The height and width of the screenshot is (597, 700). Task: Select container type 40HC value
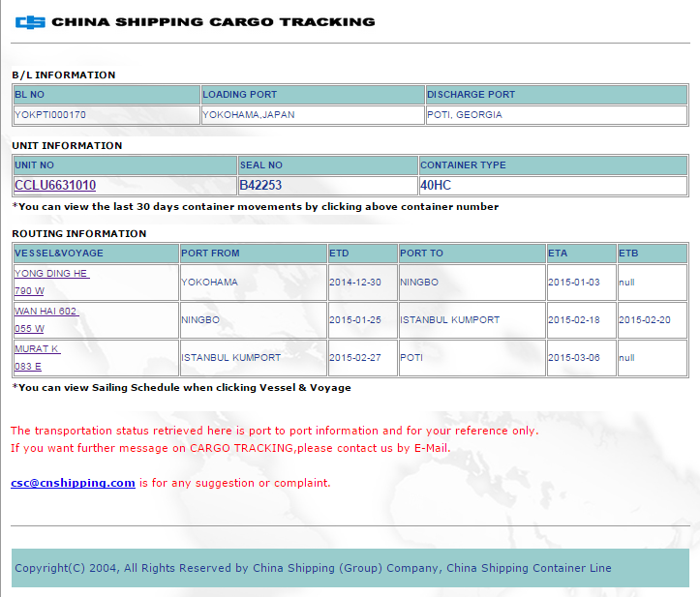[x=436, y=185]
